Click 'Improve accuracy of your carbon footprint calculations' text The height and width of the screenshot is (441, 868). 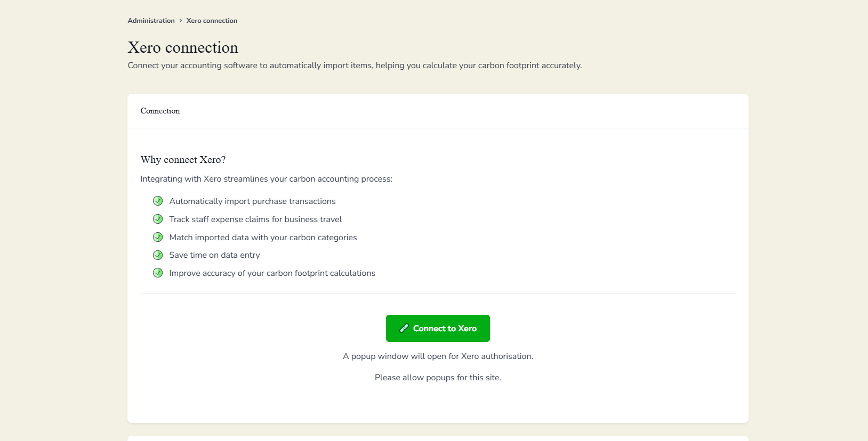(272, 273)
